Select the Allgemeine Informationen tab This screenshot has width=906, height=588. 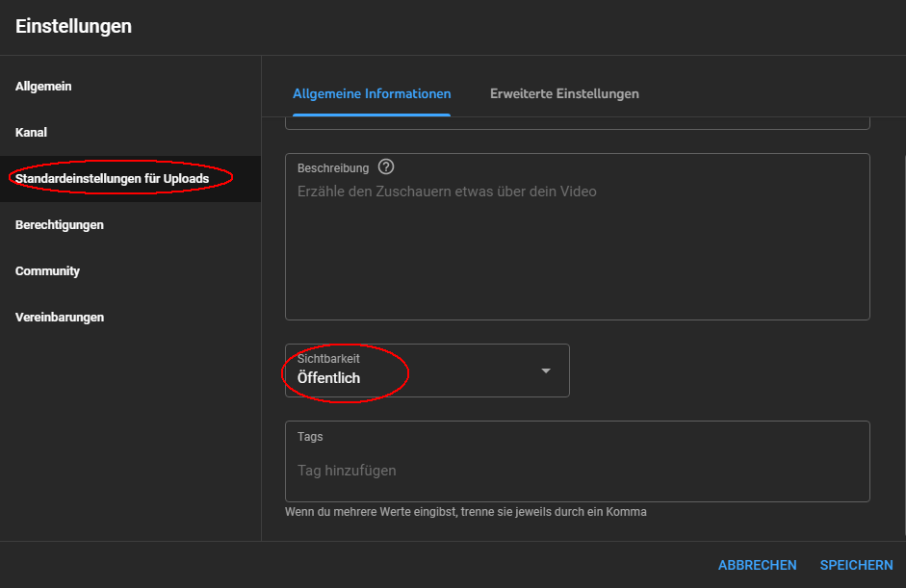372,94
